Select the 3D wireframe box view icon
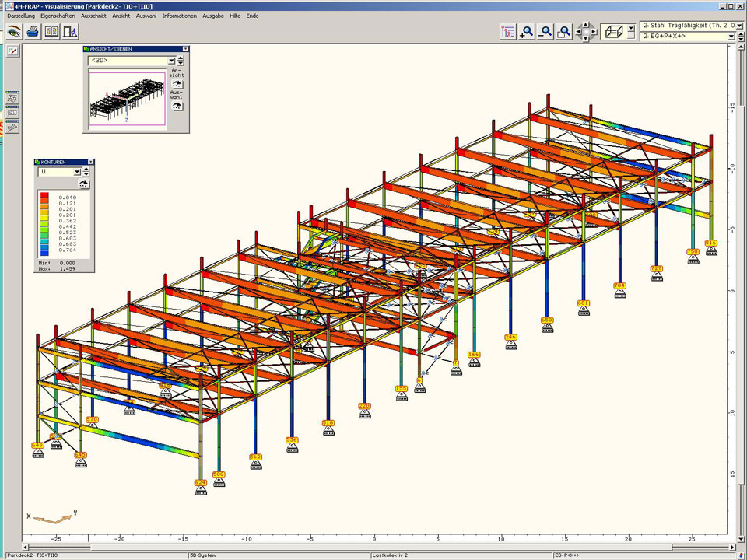 click(613, 32)
